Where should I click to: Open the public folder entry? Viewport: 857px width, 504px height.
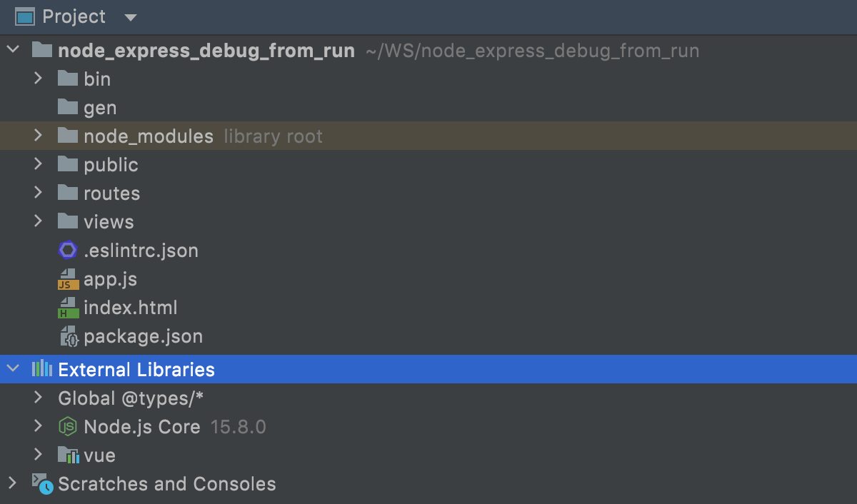[x=111, y=164]
